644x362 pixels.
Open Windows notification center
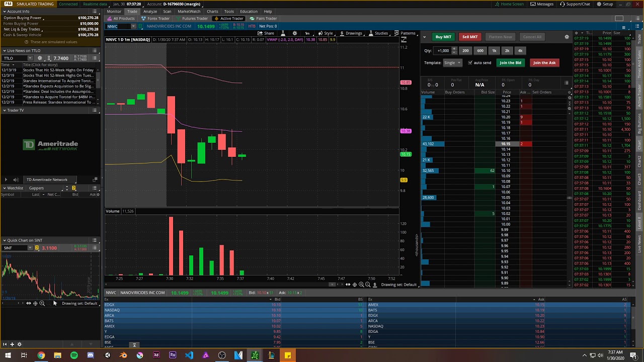click(633, 355)
